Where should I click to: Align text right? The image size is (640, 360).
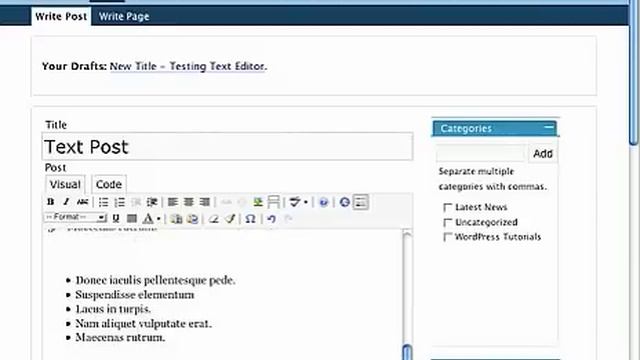click(x=204, y=202)
